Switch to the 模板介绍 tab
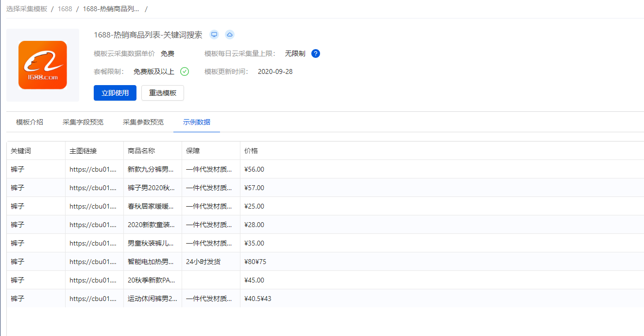The height and width of the screenshot is (336, 644). point(30,122)
